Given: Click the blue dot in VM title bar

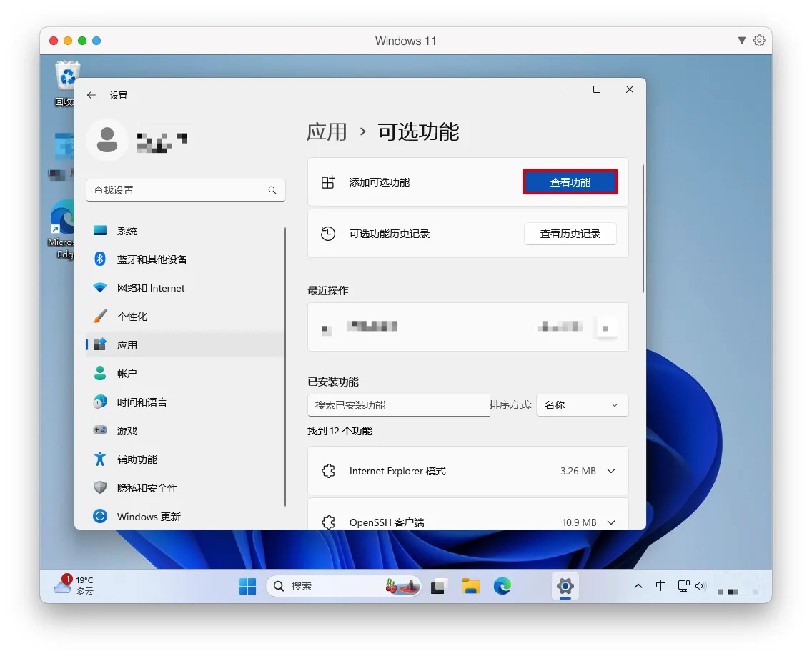Looking at the screenshot, I should [x=96, y=41].
